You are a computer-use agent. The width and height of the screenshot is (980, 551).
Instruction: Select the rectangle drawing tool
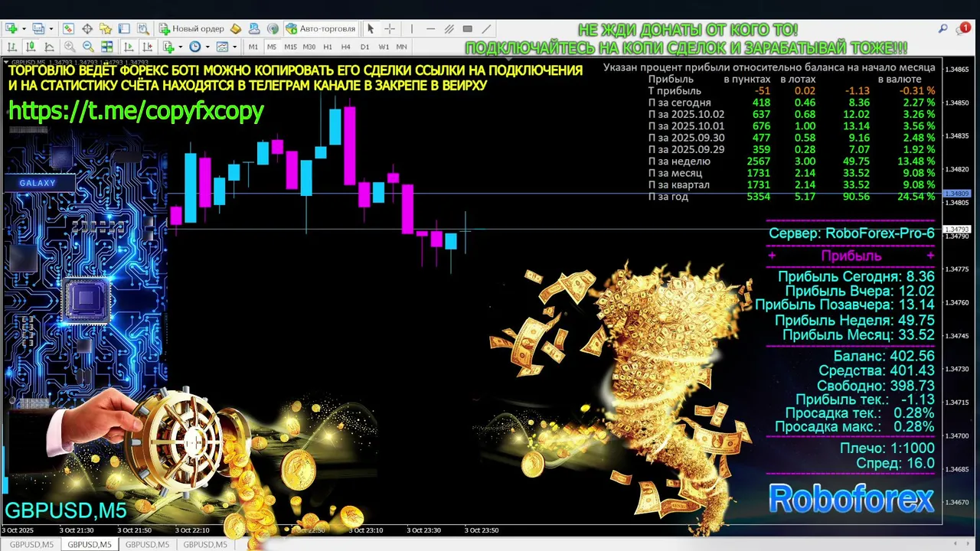(467, 28)
